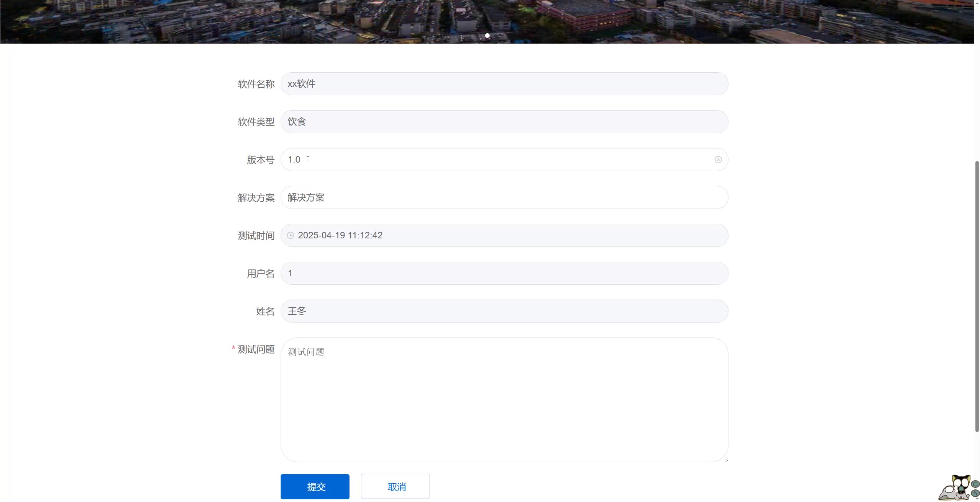Submit the form with the 提交 button
Viewport: 980px width, 502px height.
pyautogui.click(x=315, y=487)
